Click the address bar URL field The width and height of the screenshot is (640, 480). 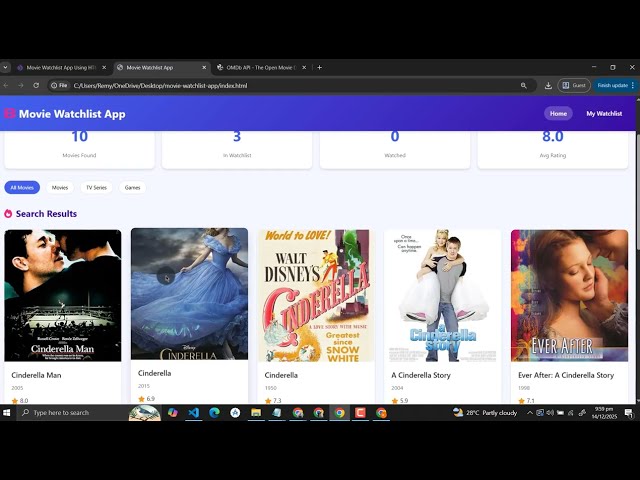294,86
